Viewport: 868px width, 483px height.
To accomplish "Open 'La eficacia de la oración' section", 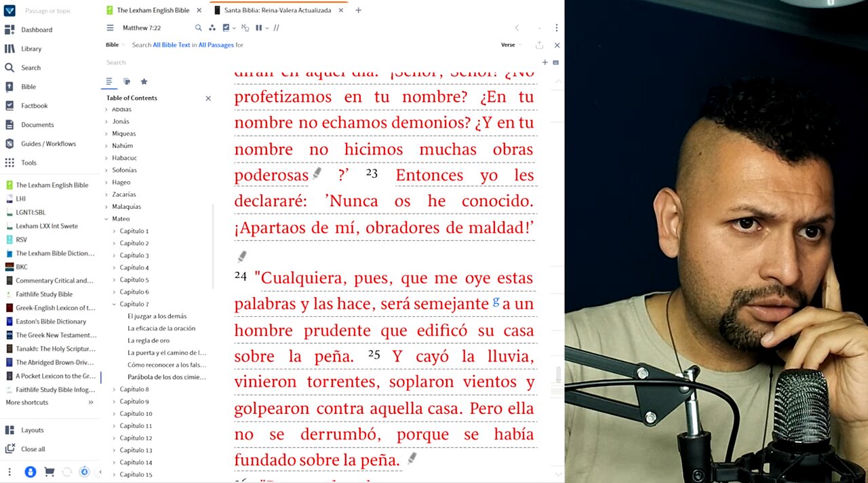I will (x=161, y=328).
